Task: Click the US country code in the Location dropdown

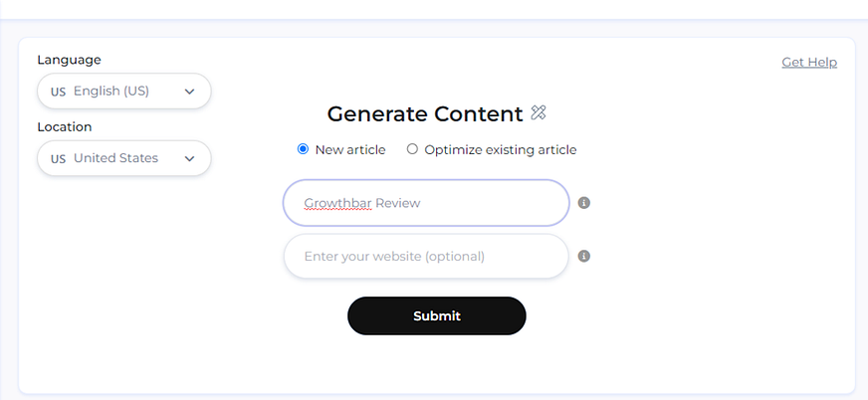Action: (58, 158)
